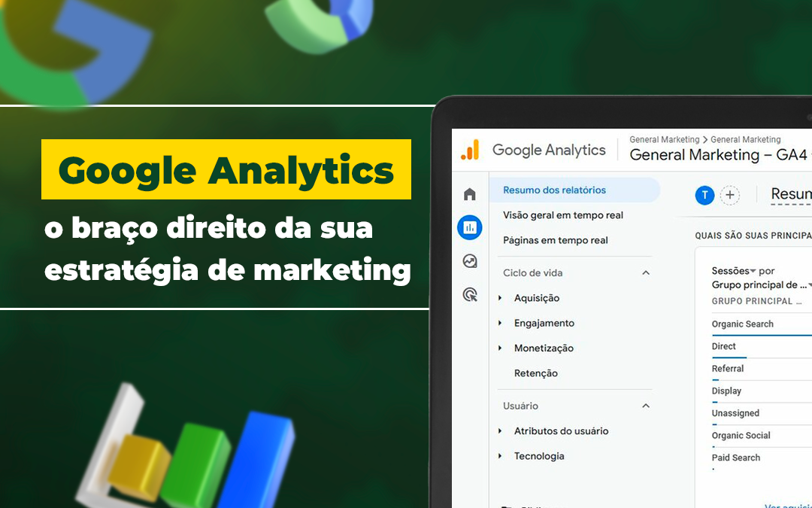Select the Home icon in left sidebar
Image resolution: width=812 pixels, height=508 pixels.
click(x=469, y=193)
